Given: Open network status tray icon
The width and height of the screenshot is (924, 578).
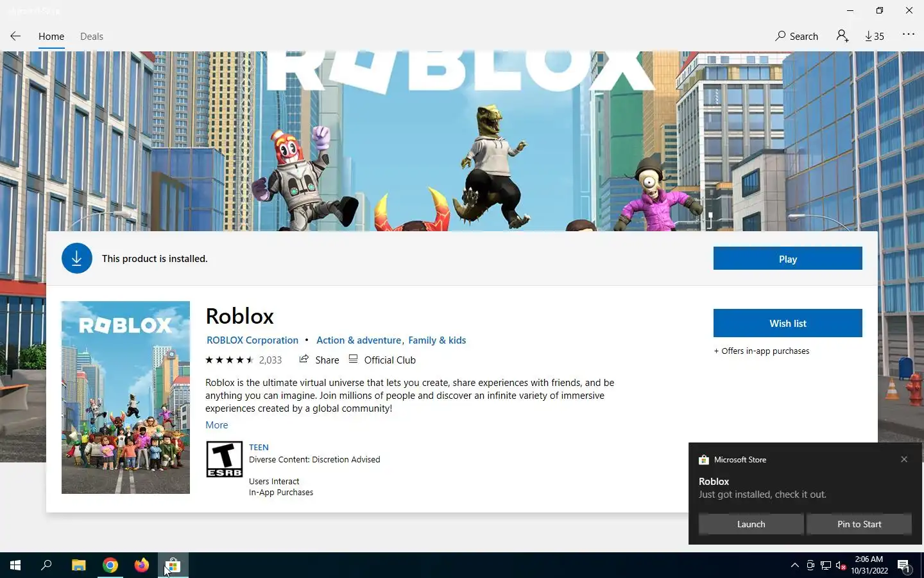Looking at the screenshot, I should pyautogui.click(x=826, y=565).
